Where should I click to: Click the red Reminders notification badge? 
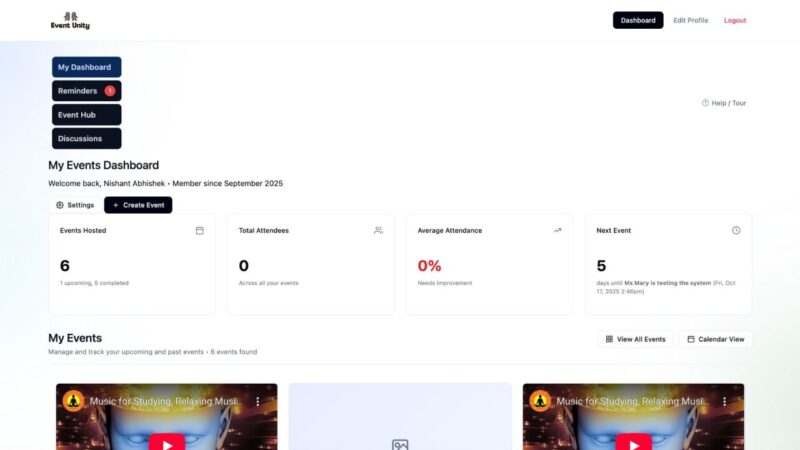coord(110,91)
